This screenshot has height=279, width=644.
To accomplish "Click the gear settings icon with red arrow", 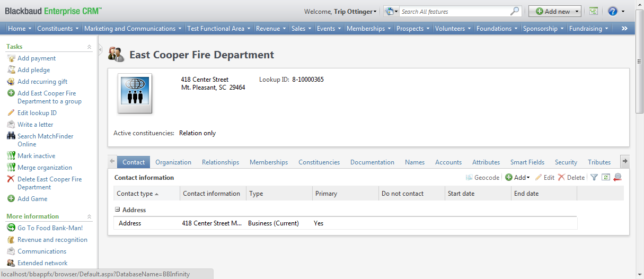I will [x=617, y=178].
